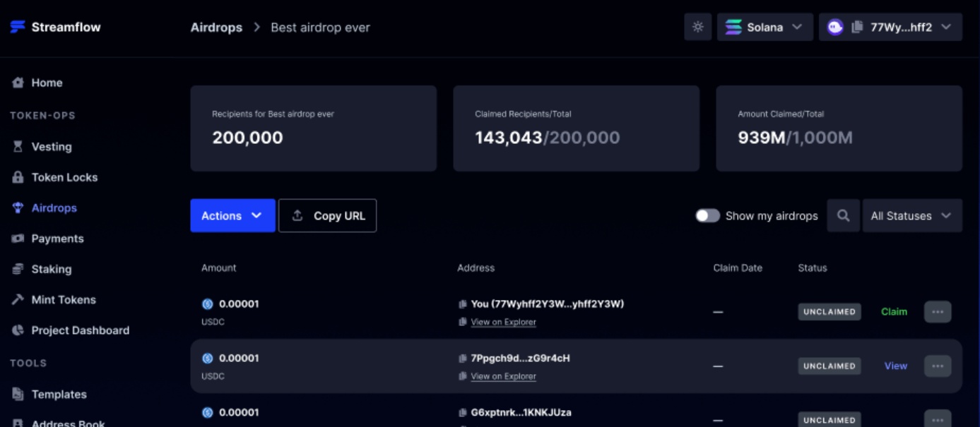This screenshot has width=980, height=427.
Task: Copy wallet address icon in header
Action: pos(857,28)
